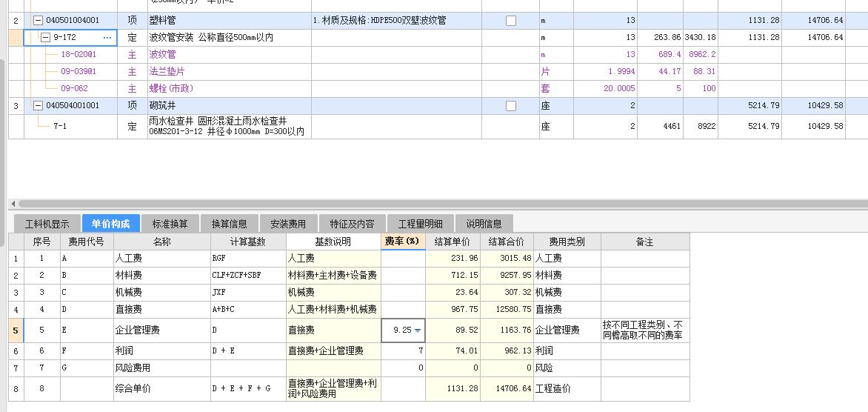Click the CLF+ZCF+SBF calculation base cell

pyautogui.click(x=248, y=275)
